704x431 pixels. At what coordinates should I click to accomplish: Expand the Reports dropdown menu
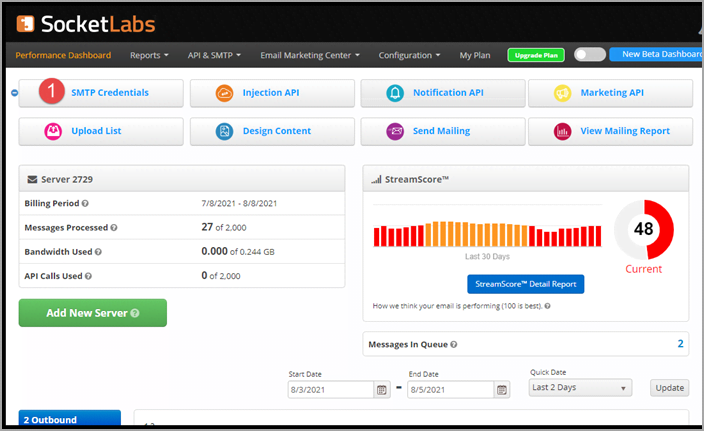click(x=149, y=55)
